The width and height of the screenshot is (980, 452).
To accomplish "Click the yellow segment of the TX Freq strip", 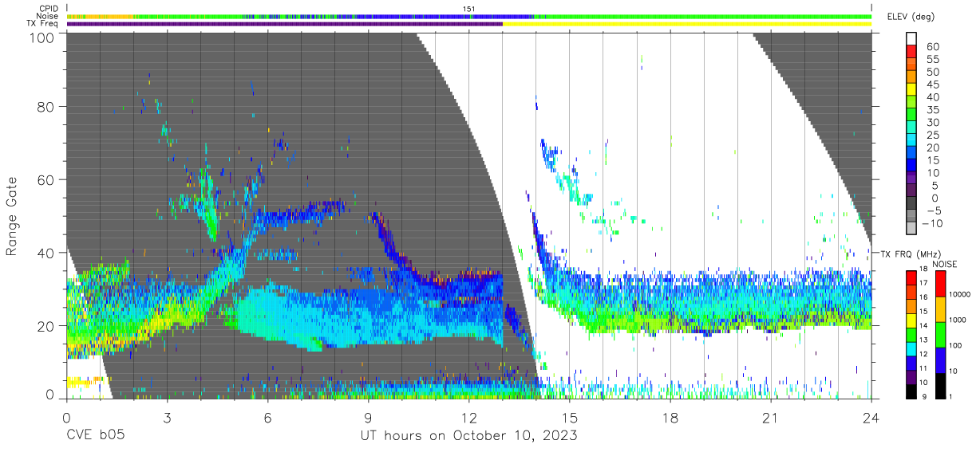I will pos(687,24).
